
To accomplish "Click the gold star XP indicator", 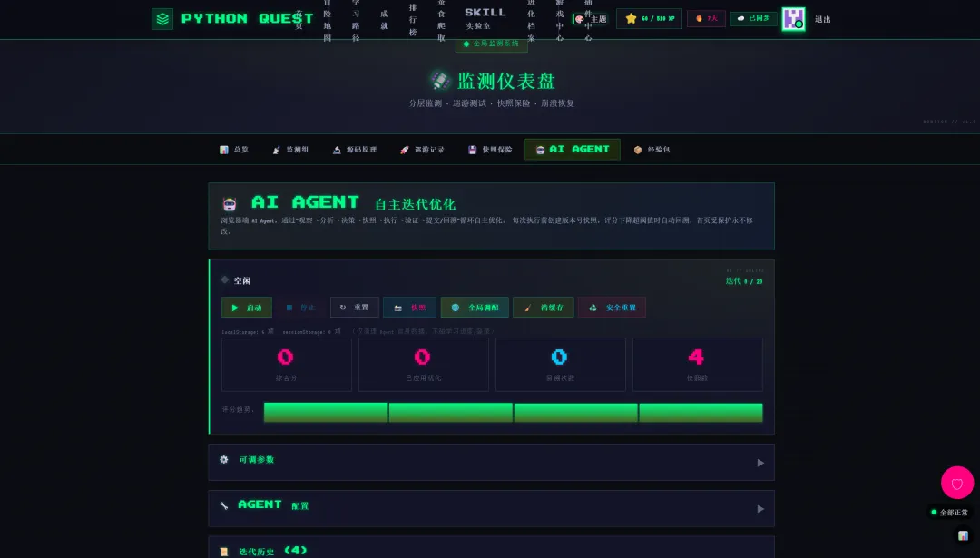I will [x=649, y=19].
